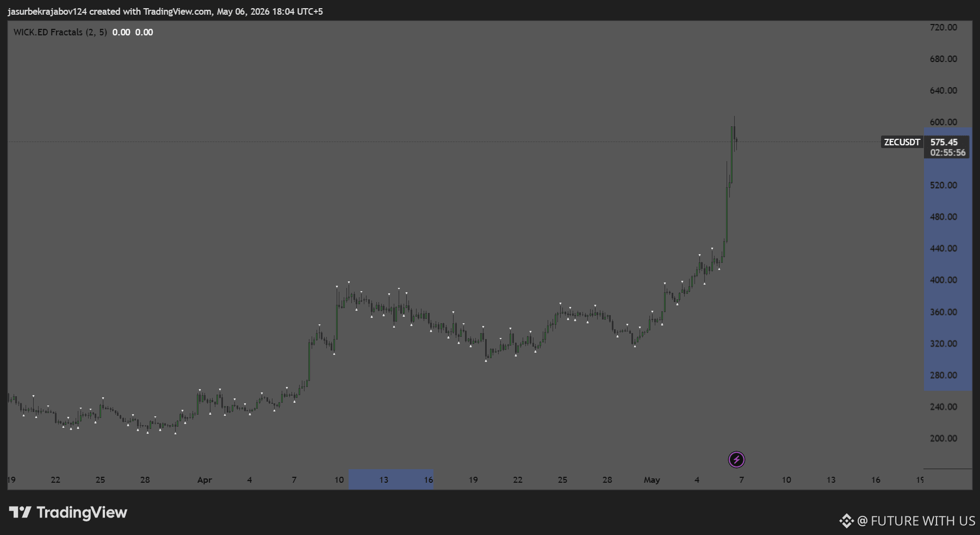Click the 320.00 price axis label
The image size is (980, 535).
click(x=944, y=343)
